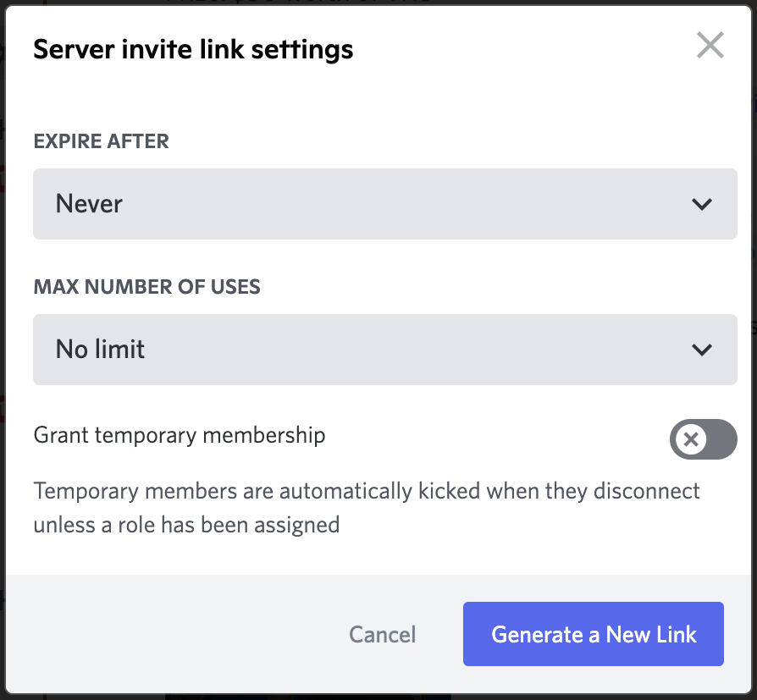The width and height of the screenshot is (757, 700).
Task: Select the Never value text
Action: pos(89,204)
